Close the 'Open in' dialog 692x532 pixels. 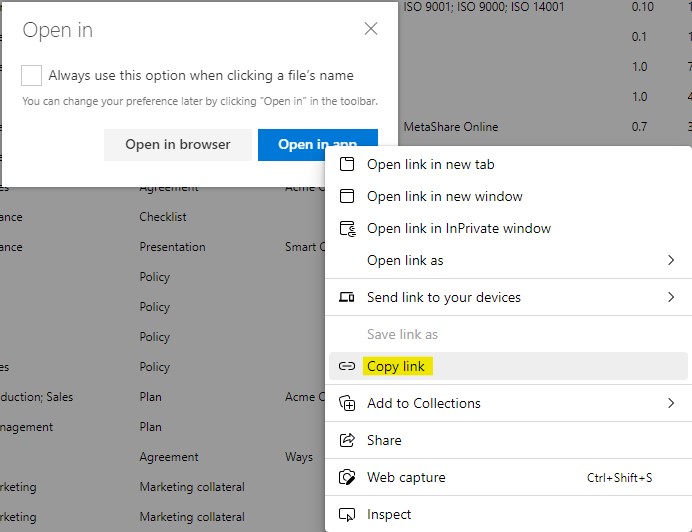(371, 29)
